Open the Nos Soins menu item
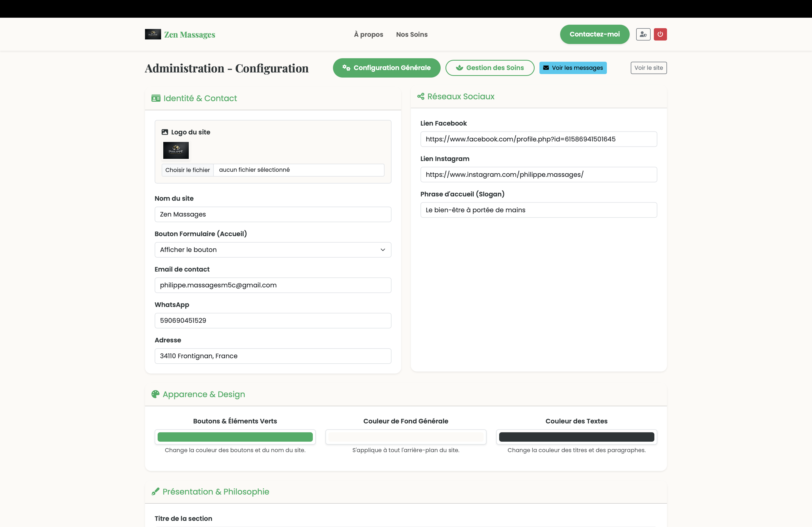 tap(411, 34)
